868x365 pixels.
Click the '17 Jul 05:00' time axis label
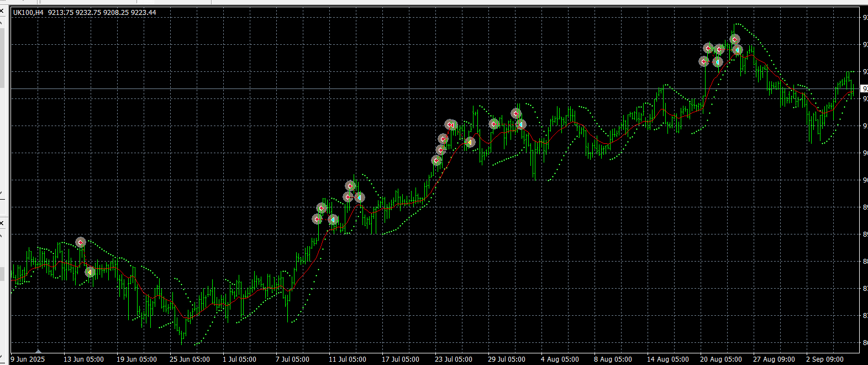point(401,359)
